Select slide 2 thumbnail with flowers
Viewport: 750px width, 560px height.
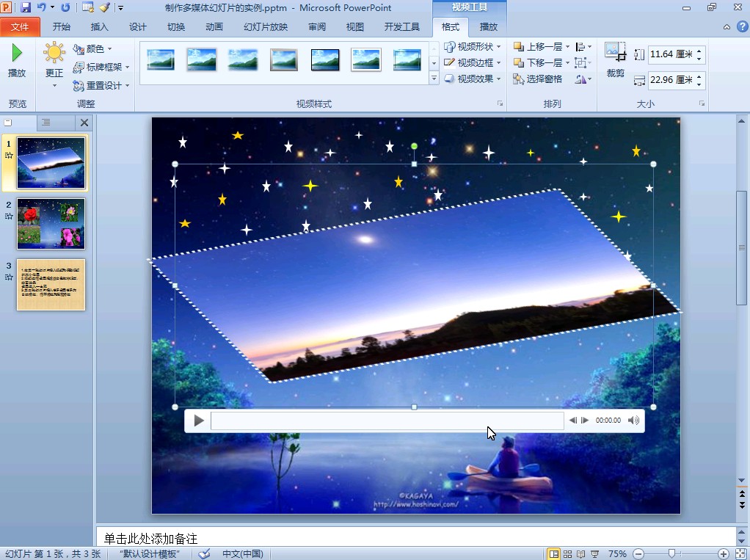click(x=51, y=224)
